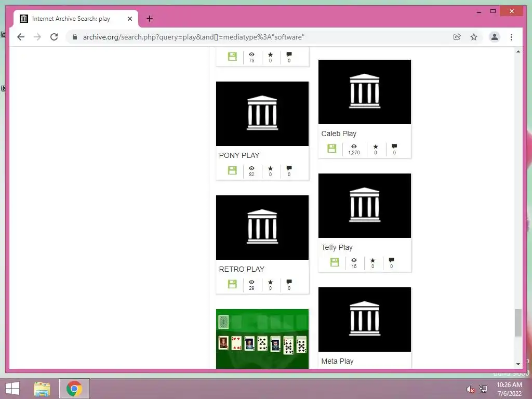This screenshot has height=399, width=532.
Task: Click the reviews comment icon on Caleb Play
Action: click(394, 146)
